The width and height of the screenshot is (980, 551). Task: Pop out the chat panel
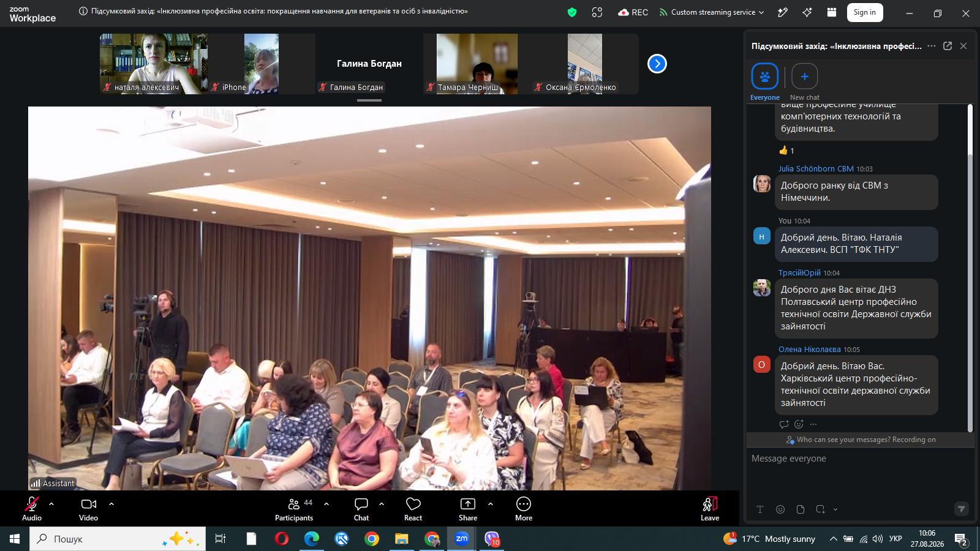click(948, 46)
